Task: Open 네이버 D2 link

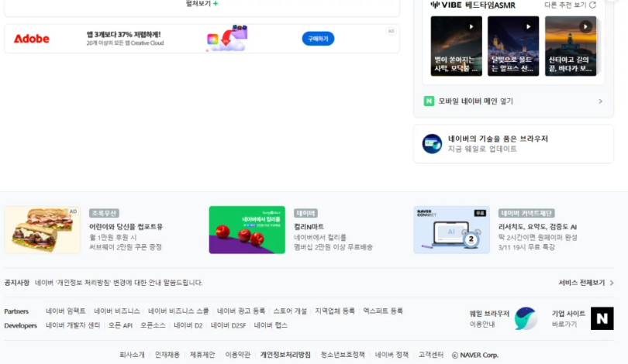Action: coord(188,325)
